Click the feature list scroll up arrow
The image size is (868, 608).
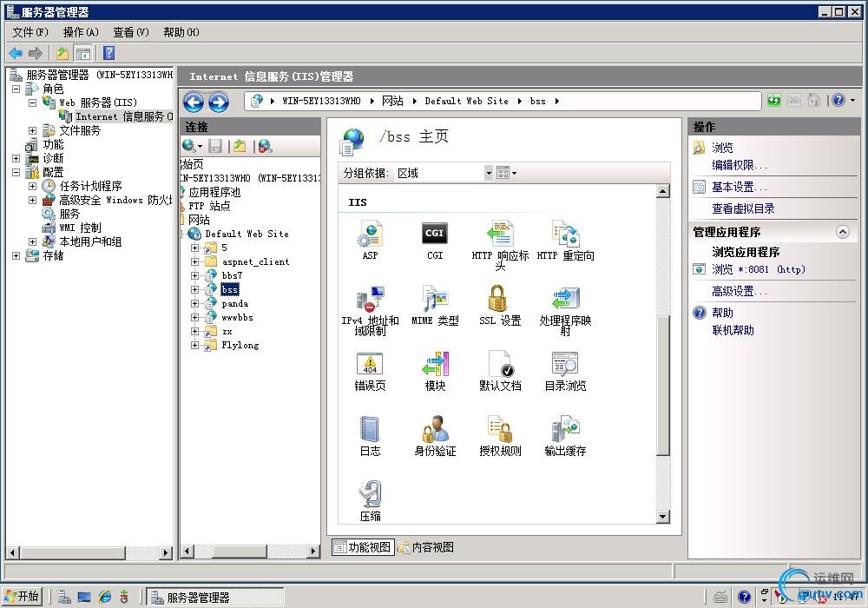[x=662, y=191]
